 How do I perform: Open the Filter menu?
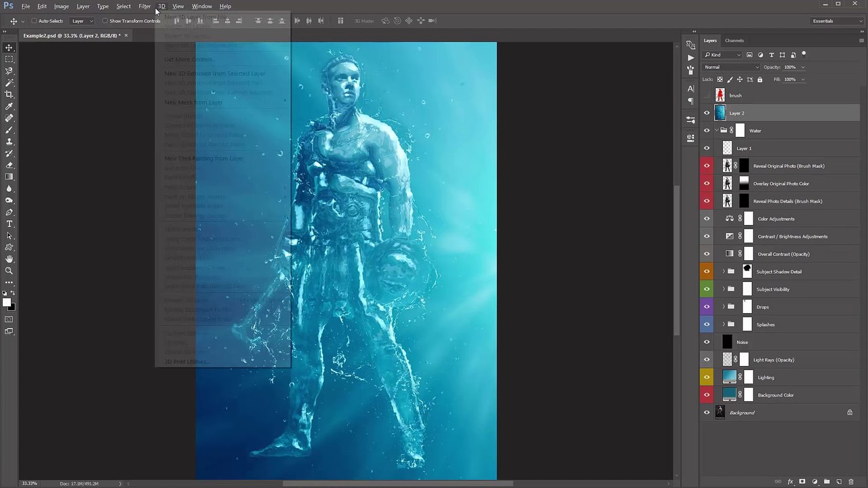[144, 6]
